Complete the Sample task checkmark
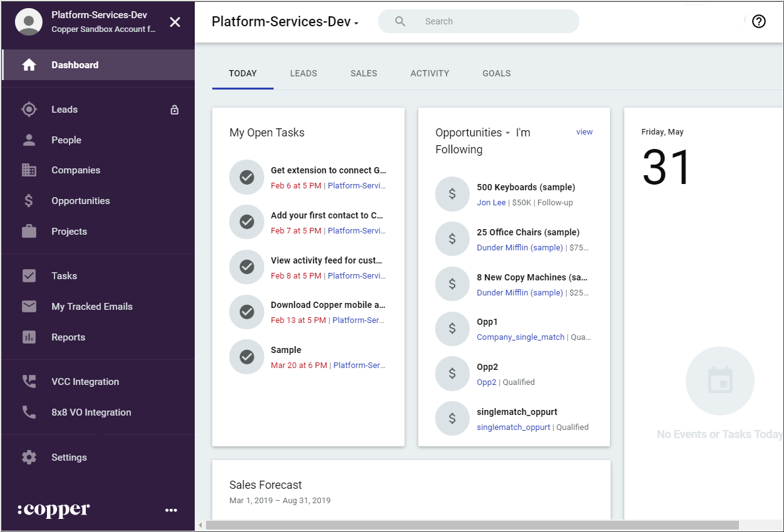 (x=247, y=357)
